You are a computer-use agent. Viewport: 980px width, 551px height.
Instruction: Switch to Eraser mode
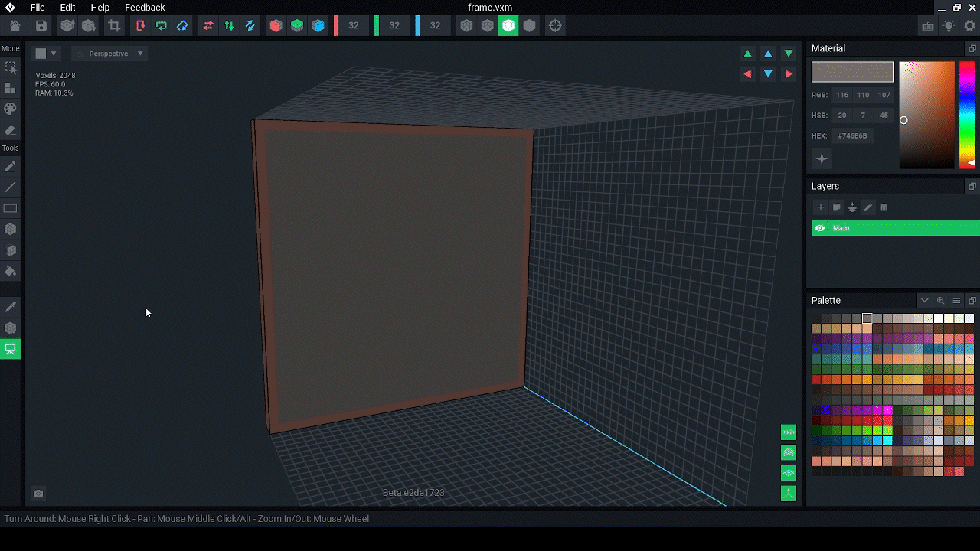click(x=11, y=130)
